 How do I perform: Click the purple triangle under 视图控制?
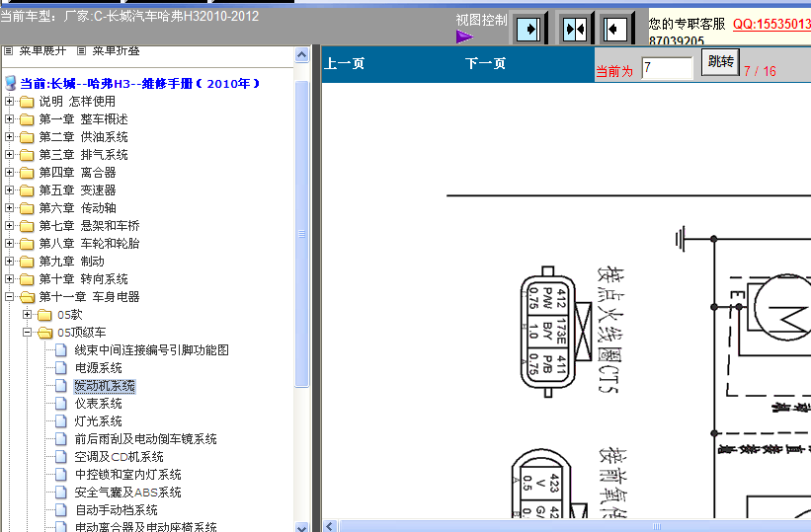[x=464, y=37]
